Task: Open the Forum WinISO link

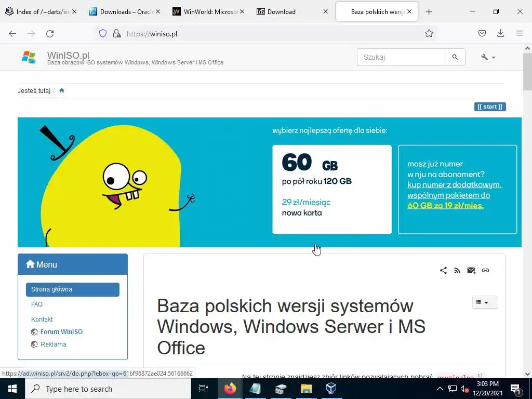Action: [61, 332]
